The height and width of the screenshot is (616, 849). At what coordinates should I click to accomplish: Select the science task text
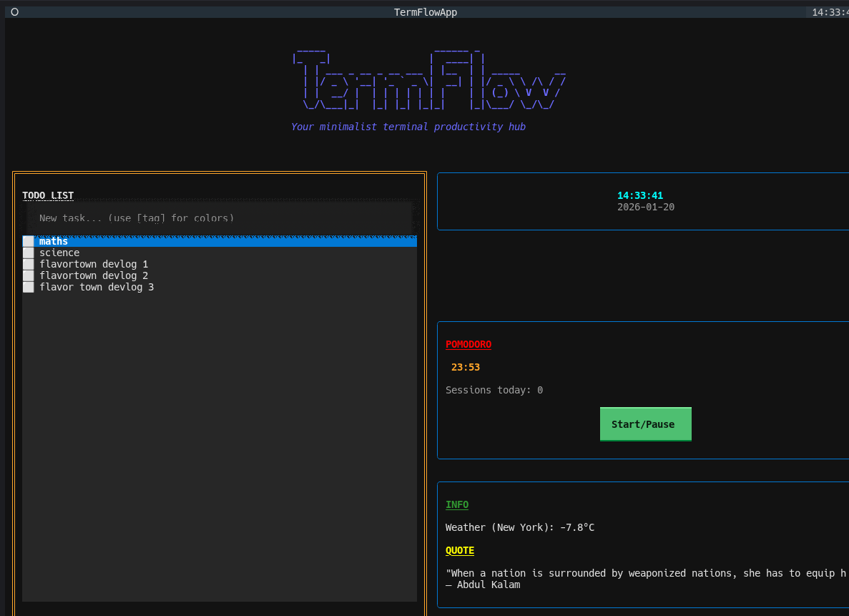tap(59, 253)
